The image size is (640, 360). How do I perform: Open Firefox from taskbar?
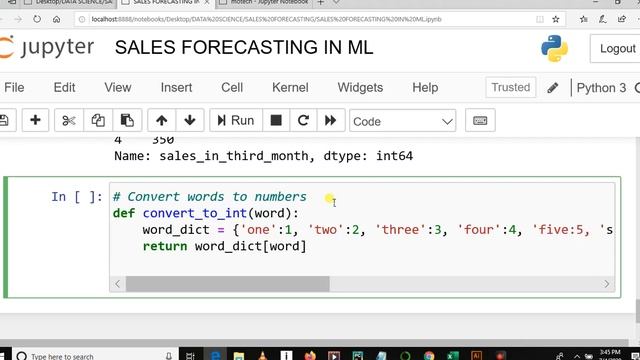click(310, 356)
